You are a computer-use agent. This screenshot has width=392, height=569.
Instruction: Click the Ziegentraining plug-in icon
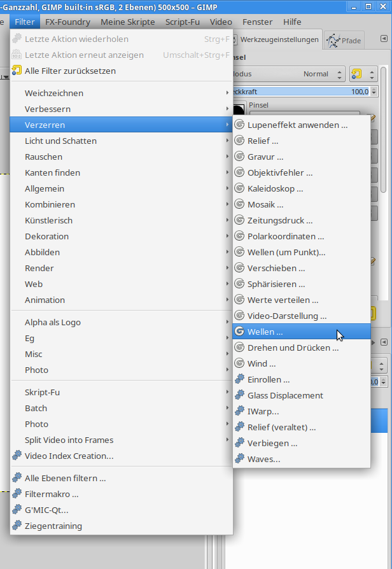point(17,526)
